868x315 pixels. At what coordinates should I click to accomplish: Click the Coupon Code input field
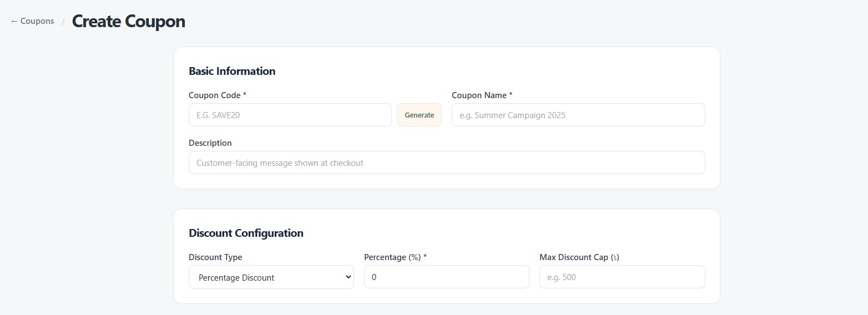coord(290,115)
